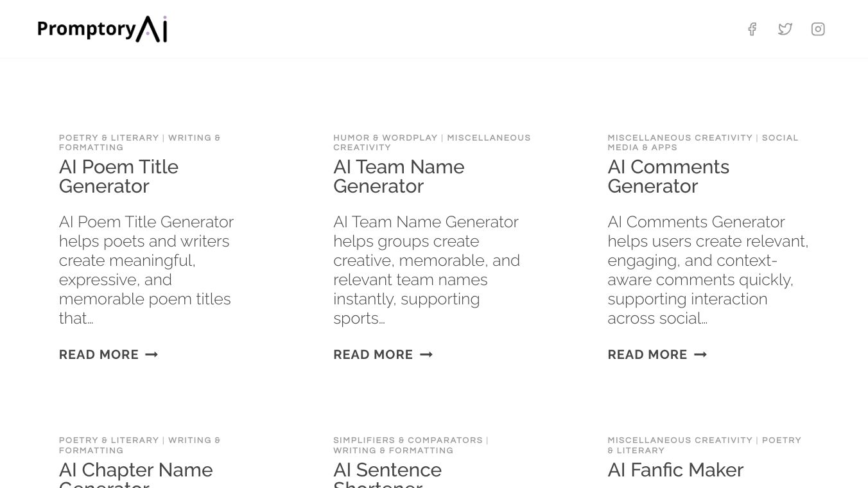Screen dimensions: 868x488
Task: Click Read More under Team Name Generator
Action: (373, 354)
